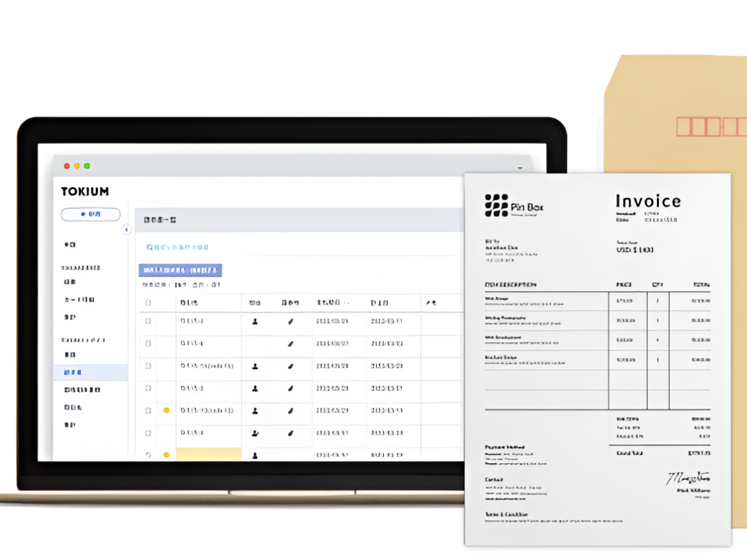
Task: Click the person icon in the bottom highlighted row
Action: (x=254, y=454)
